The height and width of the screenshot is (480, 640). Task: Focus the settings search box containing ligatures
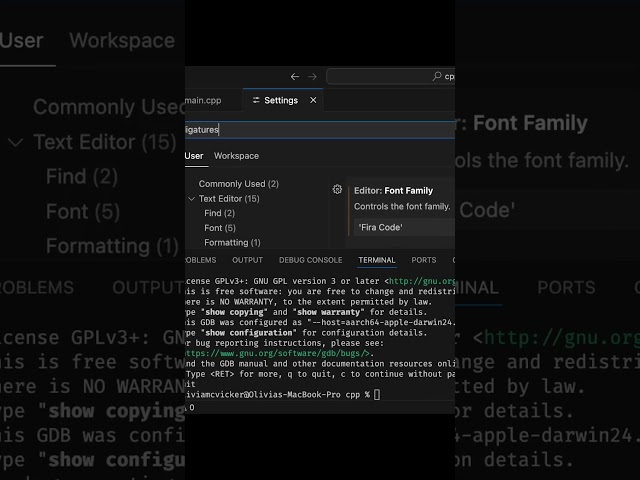(x=320, y=130)
